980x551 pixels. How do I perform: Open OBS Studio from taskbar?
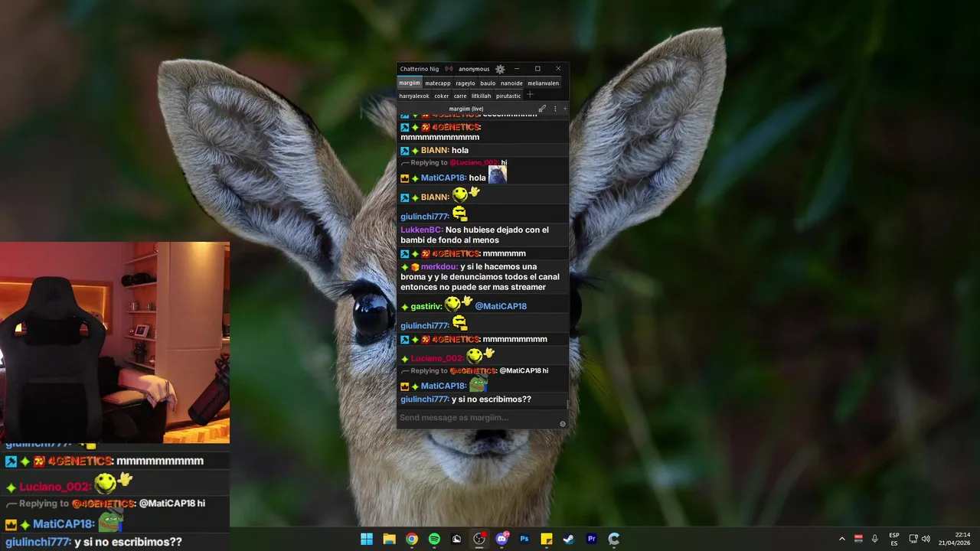coord(479,539)
